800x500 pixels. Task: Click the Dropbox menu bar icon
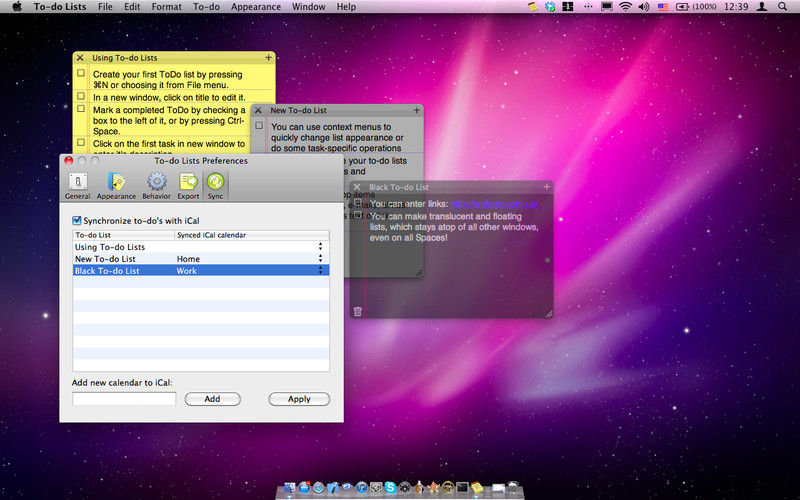tap(550, 7)
